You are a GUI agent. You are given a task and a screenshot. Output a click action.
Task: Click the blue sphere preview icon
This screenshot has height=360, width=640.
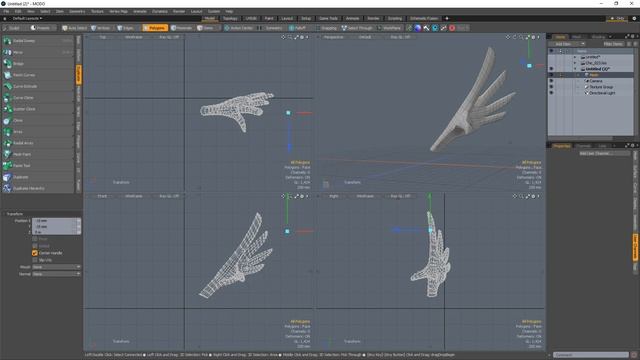tap(418, 28)
